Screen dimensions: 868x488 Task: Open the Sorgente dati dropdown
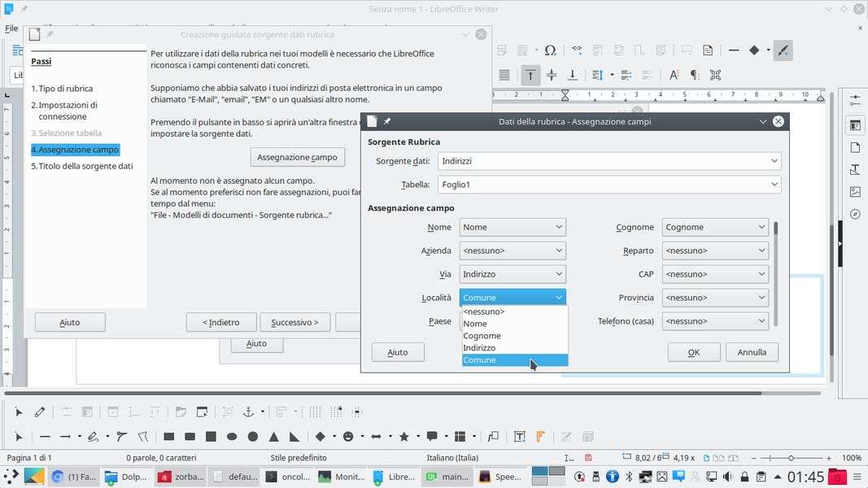(x=608, y=161)
